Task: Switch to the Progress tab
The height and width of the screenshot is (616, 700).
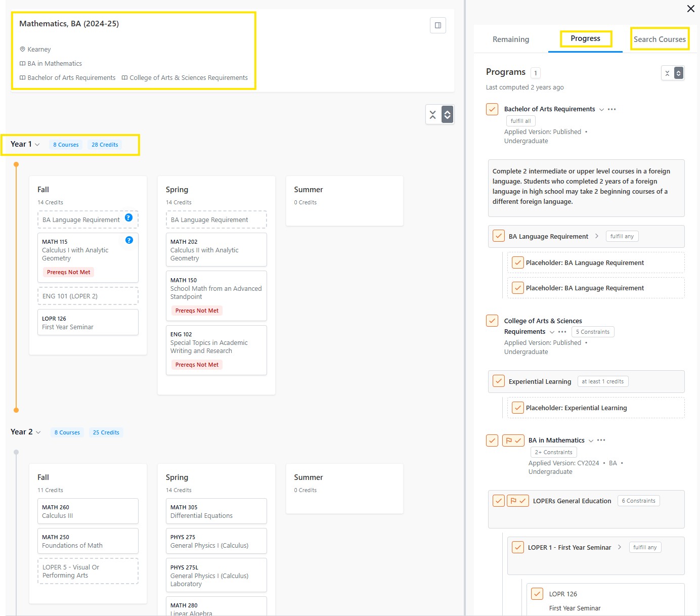Action: tap(585, 38)
